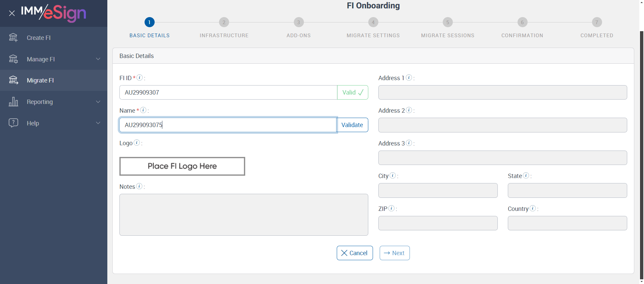Close the sidebar with the X icon

[12, 13]
